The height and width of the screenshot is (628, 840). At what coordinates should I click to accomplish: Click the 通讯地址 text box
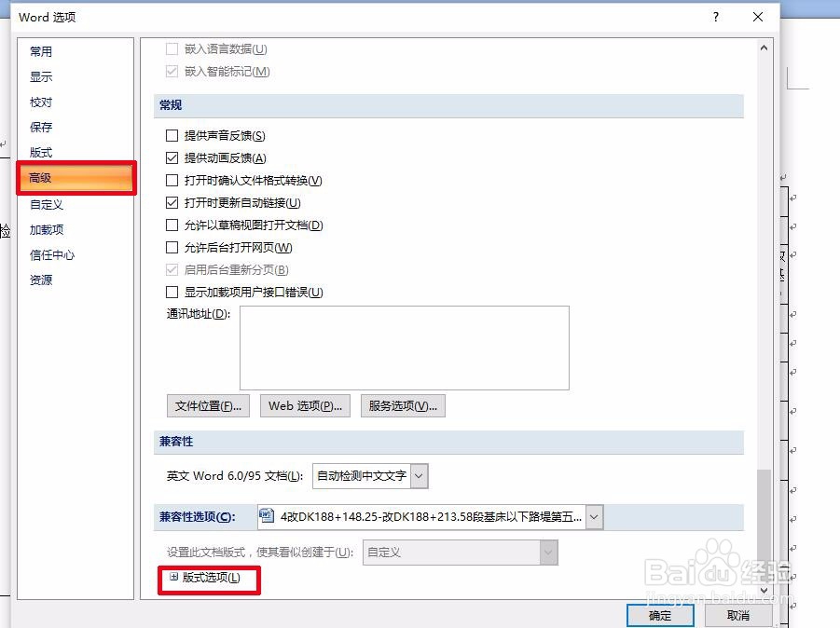pos(405,348)
